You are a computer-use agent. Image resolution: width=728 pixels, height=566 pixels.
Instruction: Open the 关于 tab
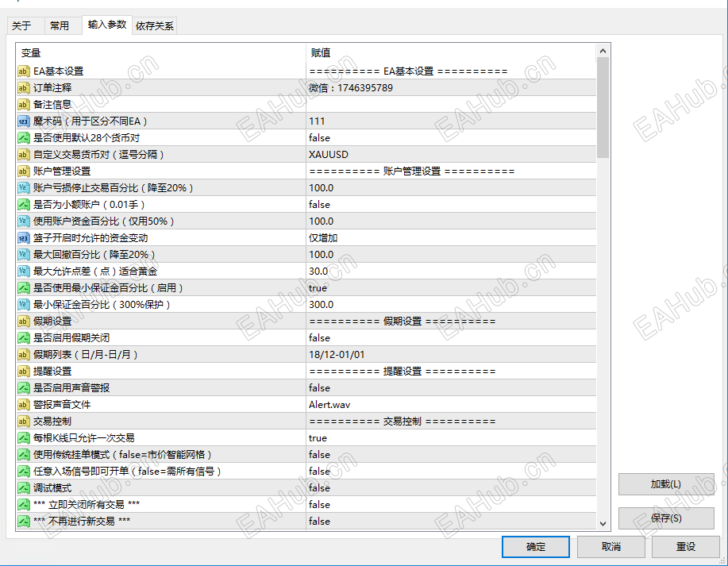25,26
